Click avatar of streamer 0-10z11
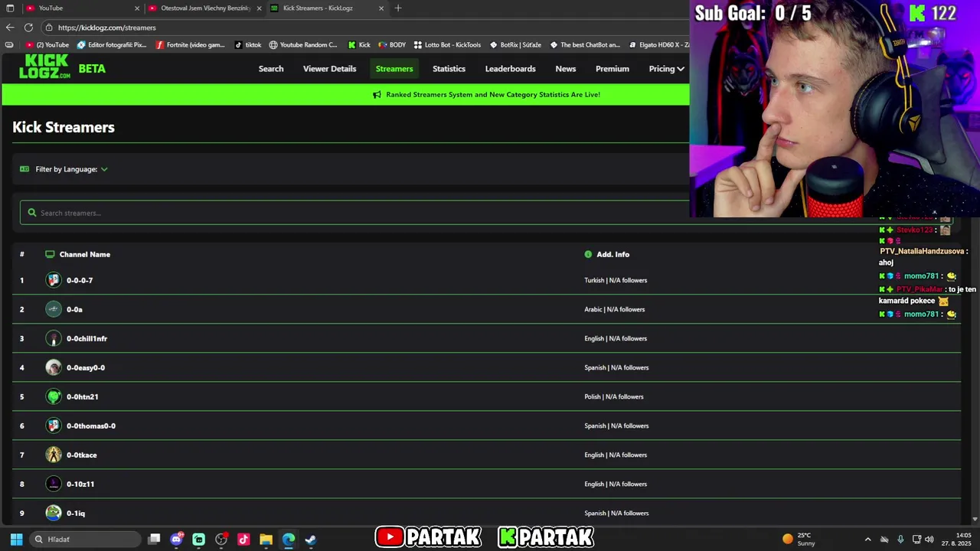Screen dimensions: 980x551 pos(54,484)
